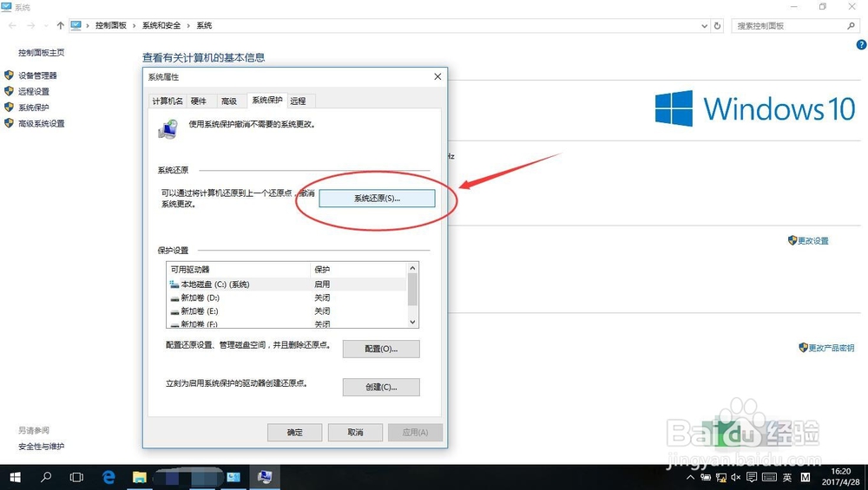This screenshot has height=490, width=868.
Task: Click the battery tray icon
Action: pyautogui.click(x=705, y=477)
